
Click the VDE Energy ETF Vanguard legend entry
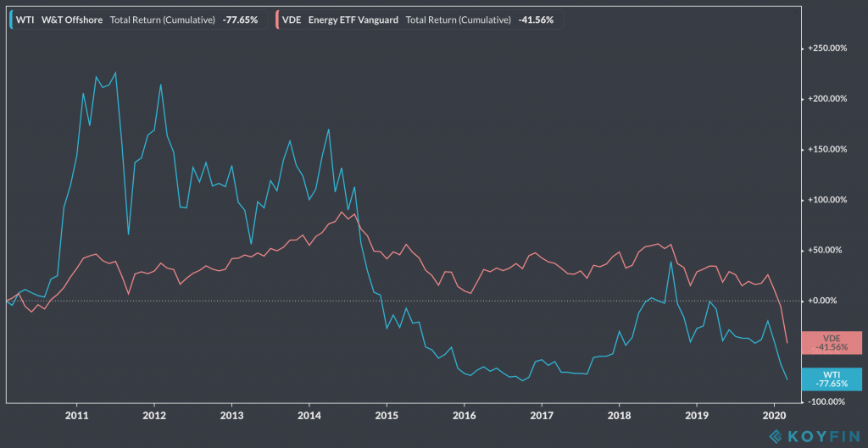(x=419, y=20)
